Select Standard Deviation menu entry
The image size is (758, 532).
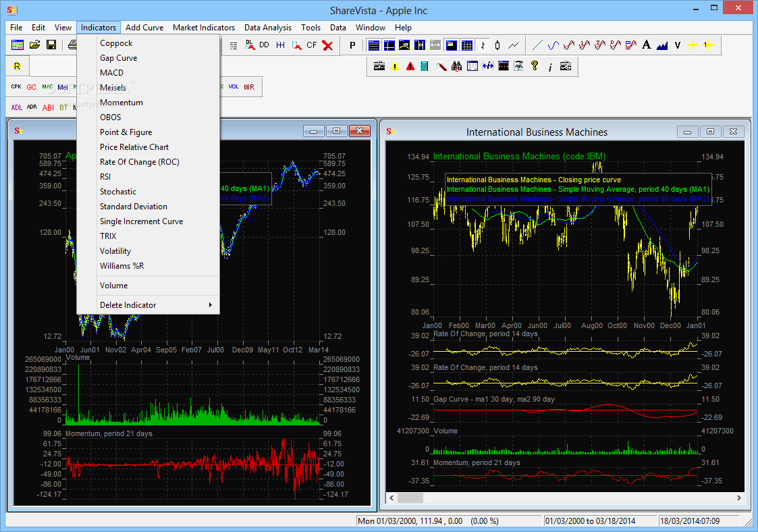(x=148, y=207)
